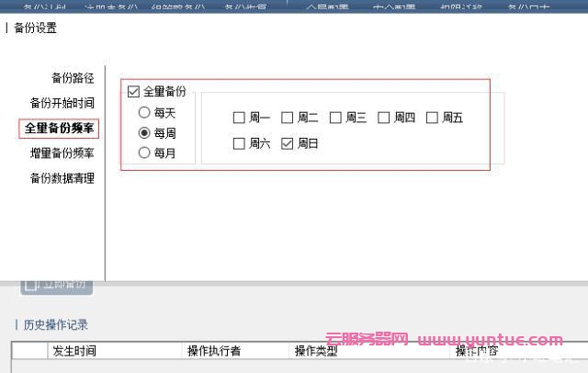Select the 全量备份频率 sidebar item
This screenshot has height=373, width=588.
(x=59, y=129)
